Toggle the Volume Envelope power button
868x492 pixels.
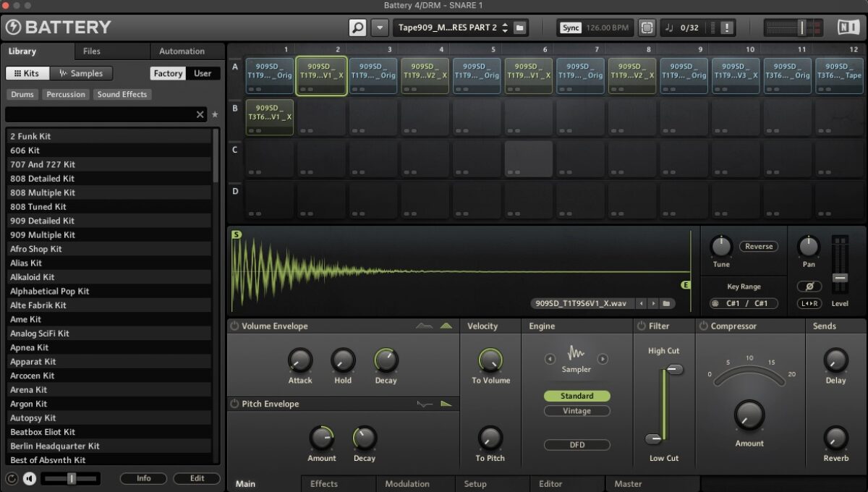234,326
